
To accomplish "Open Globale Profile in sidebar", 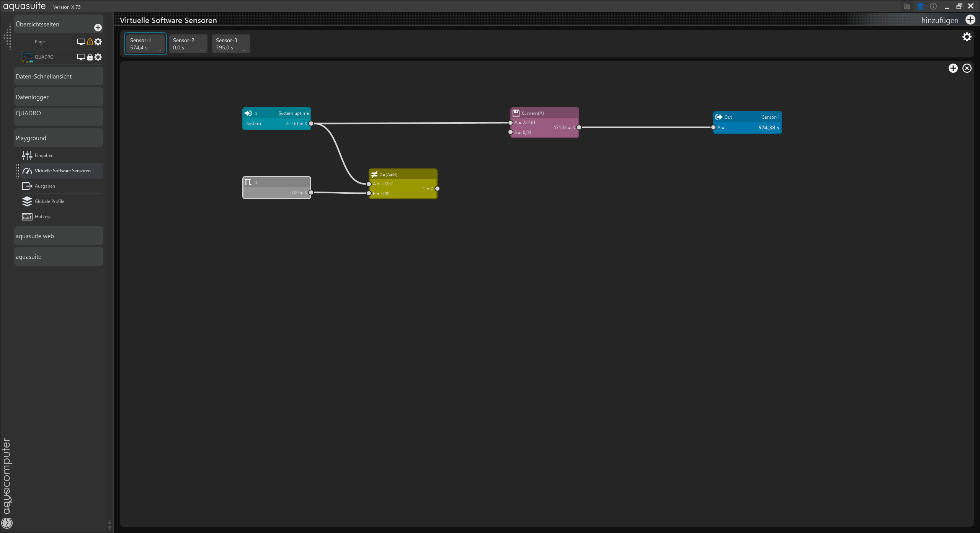I will click(x=49, y=201).
